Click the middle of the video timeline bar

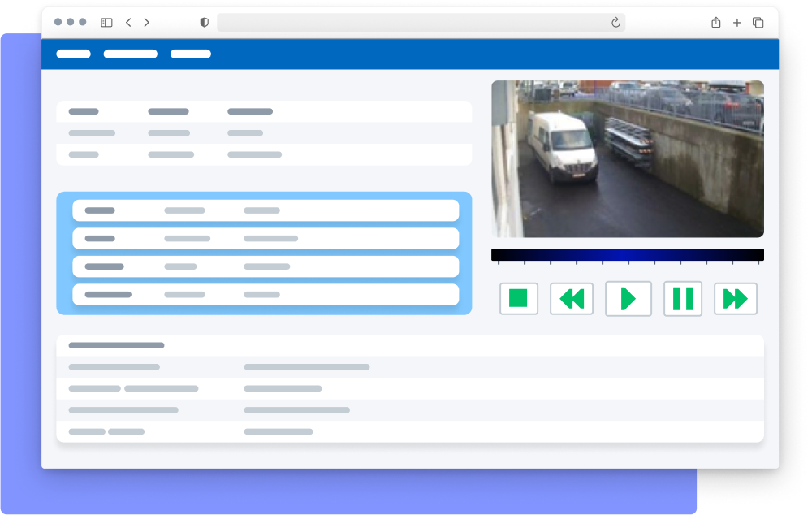pyautogui.click(x=627, y=255)
